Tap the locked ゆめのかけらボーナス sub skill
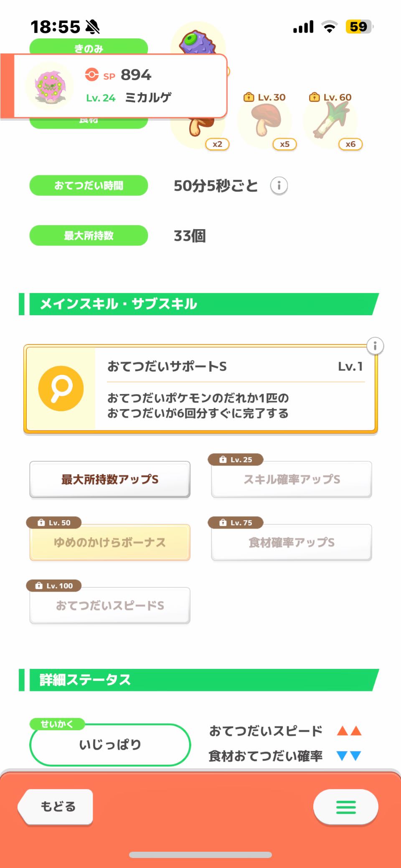Image resolution: width=401 pixels, height=868 pixels. click(110, 542)
